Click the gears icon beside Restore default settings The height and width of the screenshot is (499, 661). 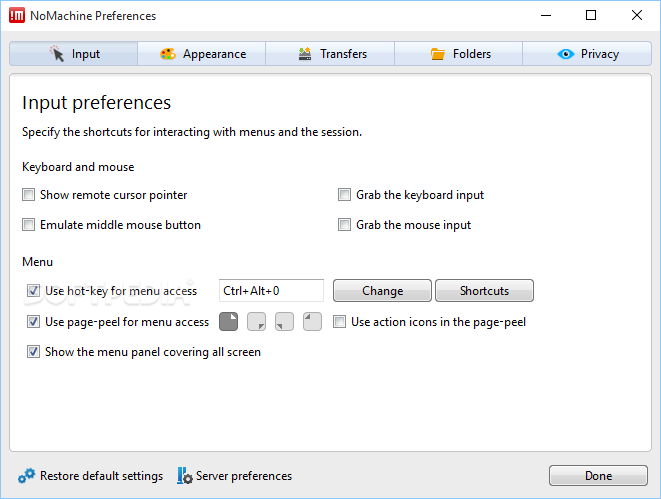27,476
